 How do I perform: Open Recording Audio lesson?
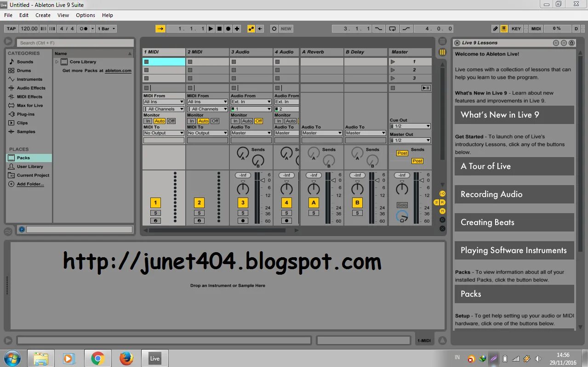(x=514, y=194)
